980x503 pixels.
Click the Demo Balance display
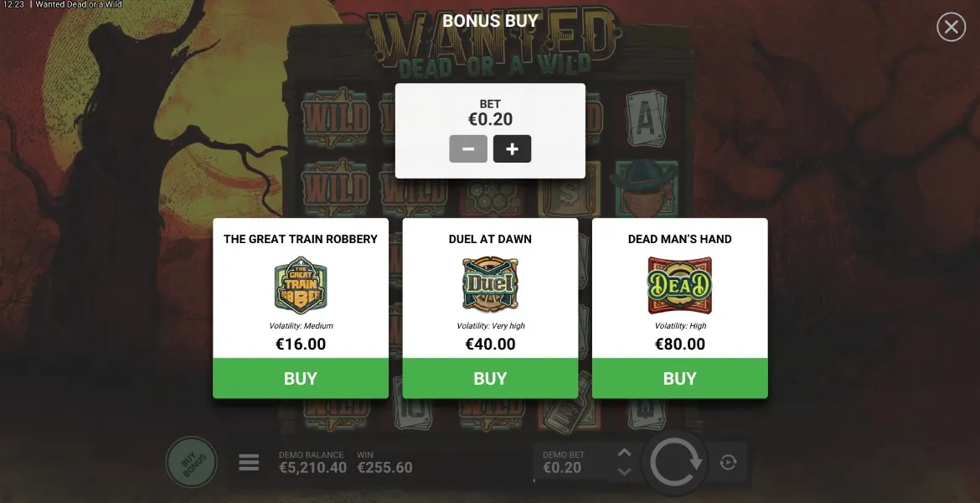[312, 462]
